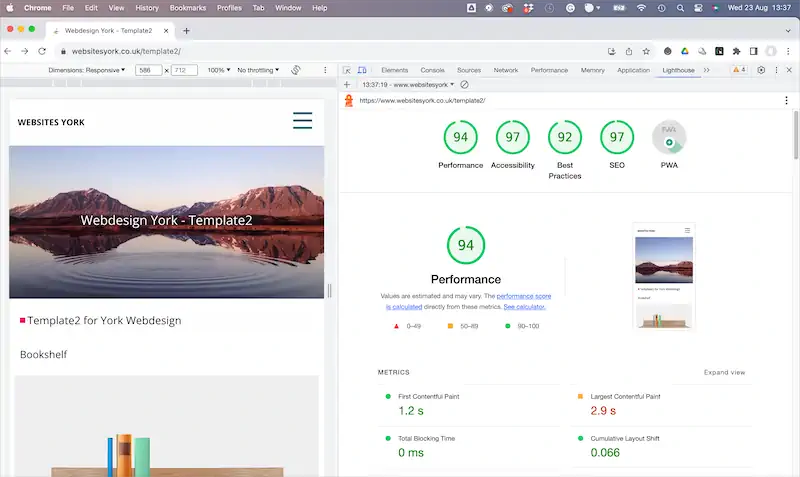Click the warnings count badge in DevTools

pos(739,70)
